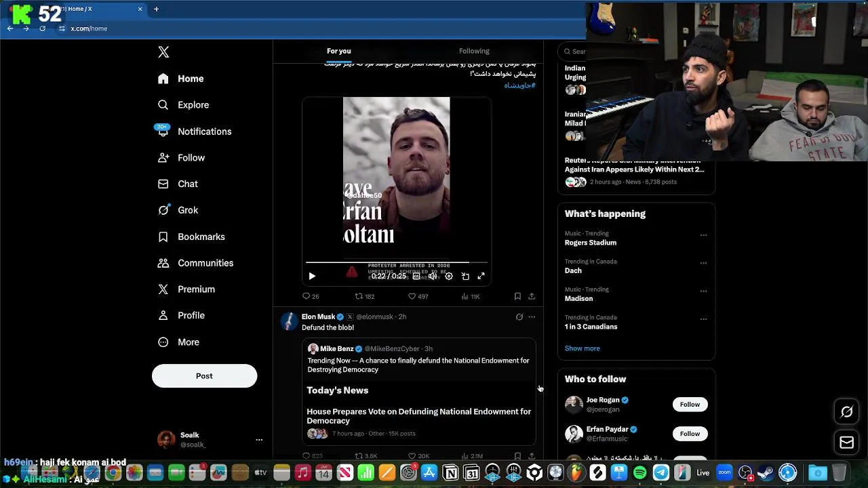Open Soalk account options ellipsis

point(259,440)
